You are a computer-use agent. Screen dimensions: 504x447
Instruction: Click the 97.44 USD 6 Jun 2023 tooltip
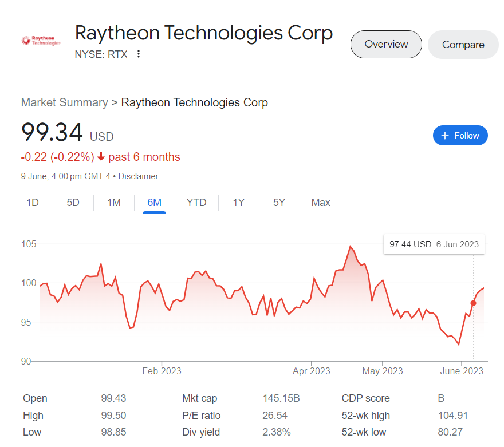point(434,244)
